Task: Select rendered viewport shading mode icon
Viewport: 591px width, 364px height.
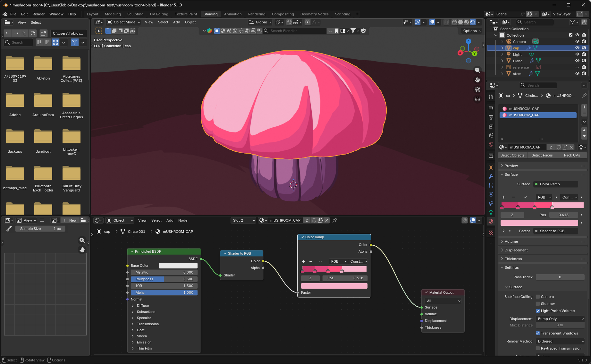Action: click(x=473, y=22)
